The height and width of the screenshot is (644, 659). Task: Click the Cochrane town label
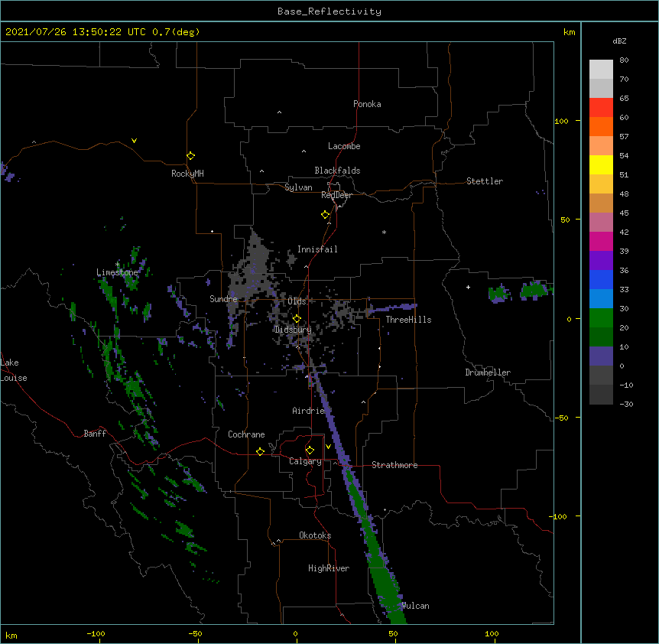(x=246, y=434)
